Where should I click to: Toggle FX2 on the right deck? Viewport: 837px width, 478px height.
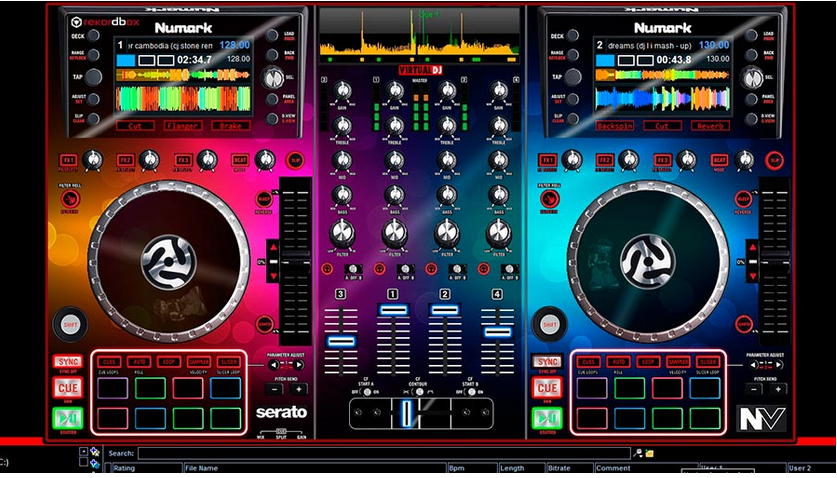(x=605, y=160)
